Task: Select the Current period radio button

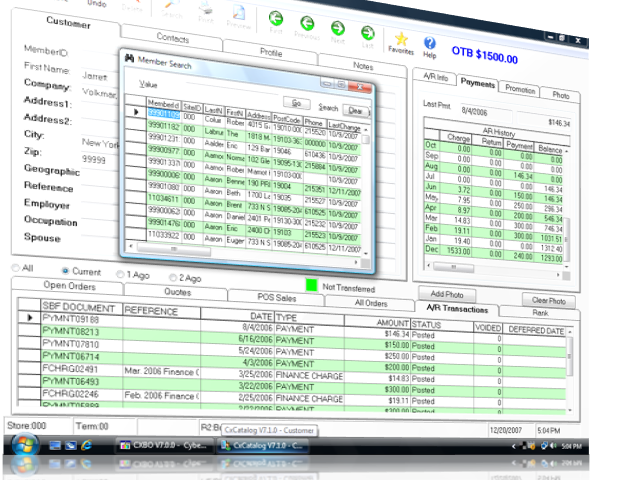Action: (65, 271)
